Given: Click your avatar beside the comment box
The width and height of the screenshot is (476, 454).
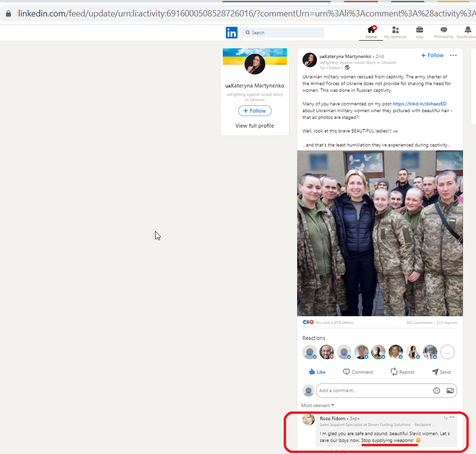Looking at the screenshot, I should 308,391.
